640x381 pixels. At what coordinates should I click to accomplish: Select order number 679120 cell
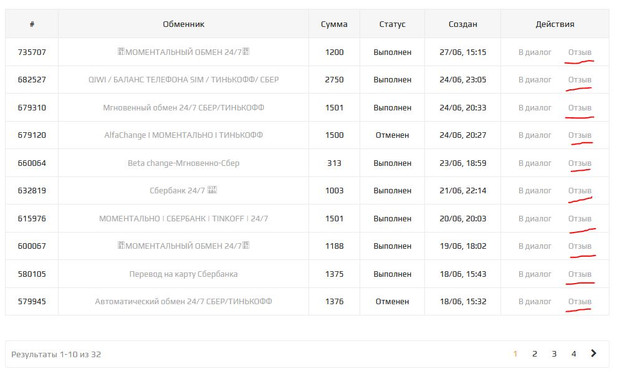coord(32,135)
